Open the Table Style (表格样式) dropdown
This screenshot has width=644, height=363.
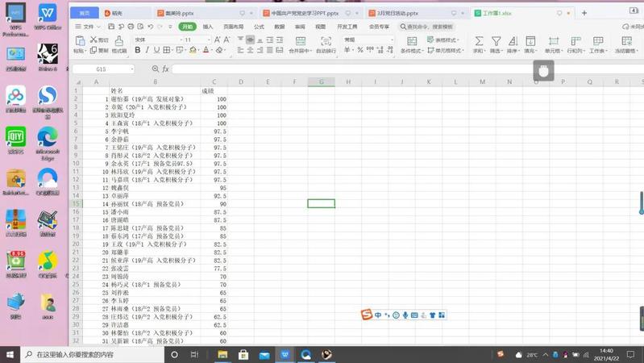443,40
